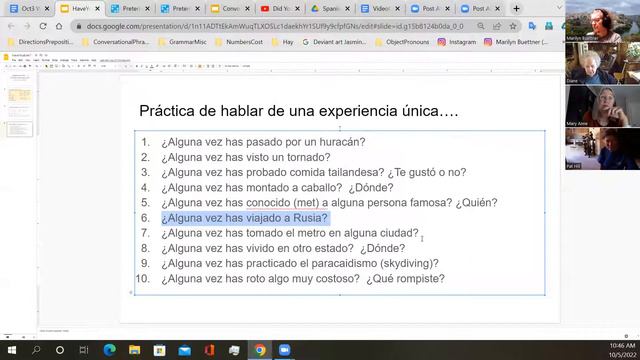This screenshot has height=360, width=640.
Task: Open the DirectionsPrepositi... bookmark folder
Action: (40, 42)
